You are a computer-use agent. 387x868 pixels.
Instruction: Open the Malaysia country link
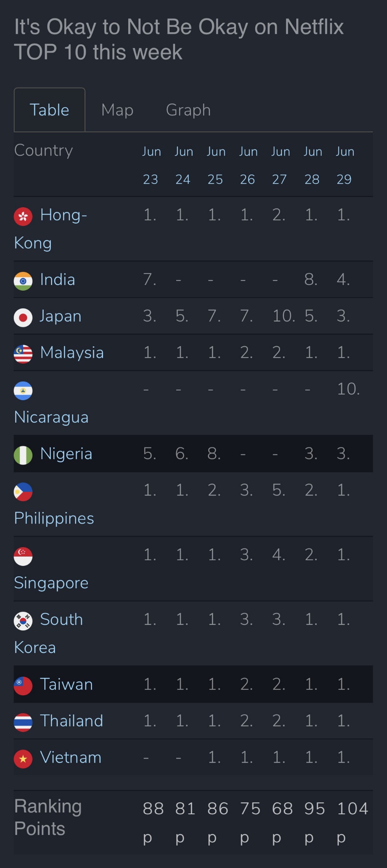[x=72, y=353]
